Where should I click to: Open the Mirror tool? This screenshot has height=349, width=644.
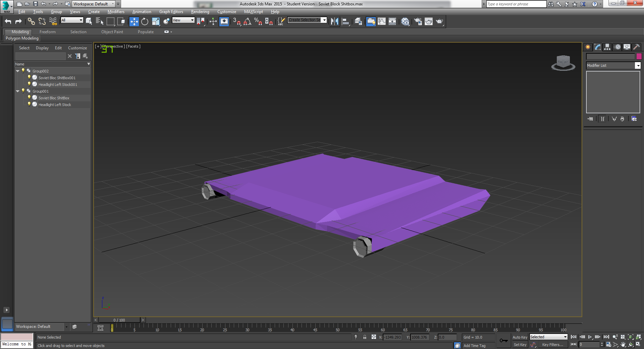[x=334, y=21]
